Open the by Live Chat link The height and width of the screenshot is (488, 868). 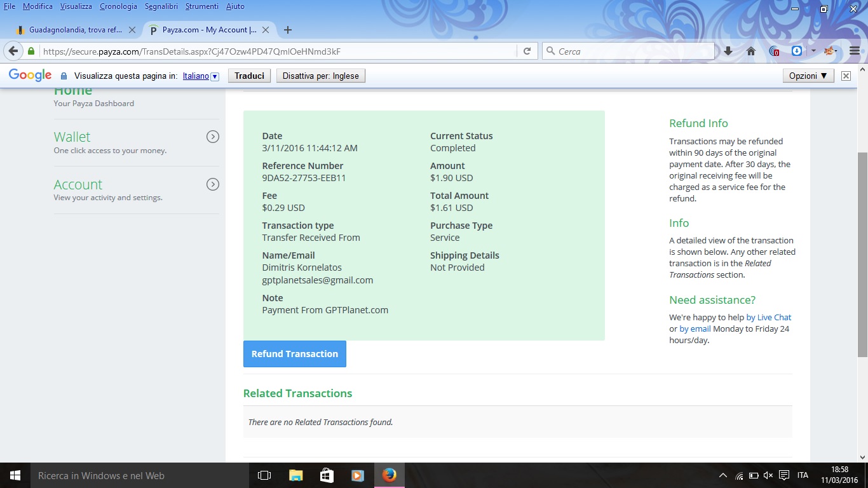click(x=769, y=317)
